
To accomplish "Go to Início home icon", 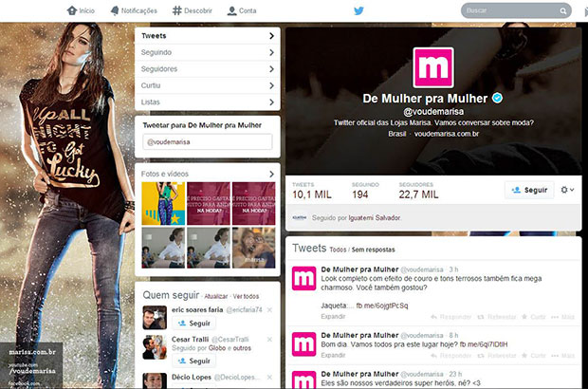I will (x=72, y=10).
